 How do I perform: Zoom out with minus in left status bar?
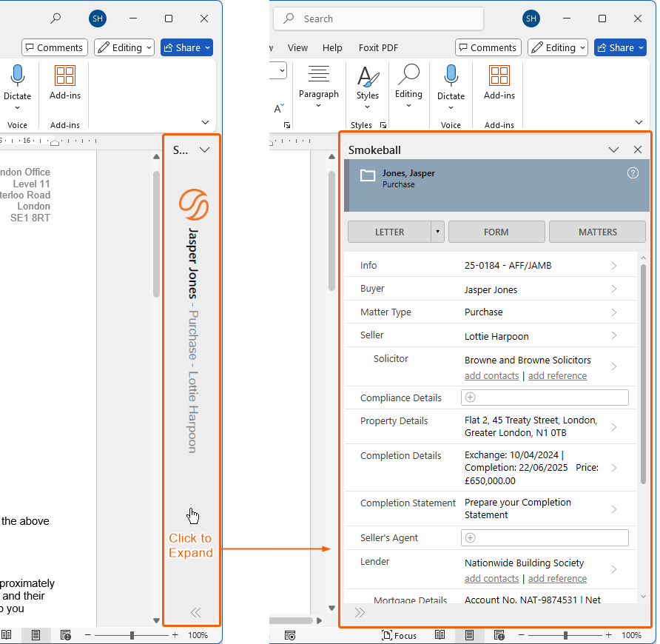[x=87, y=634]
